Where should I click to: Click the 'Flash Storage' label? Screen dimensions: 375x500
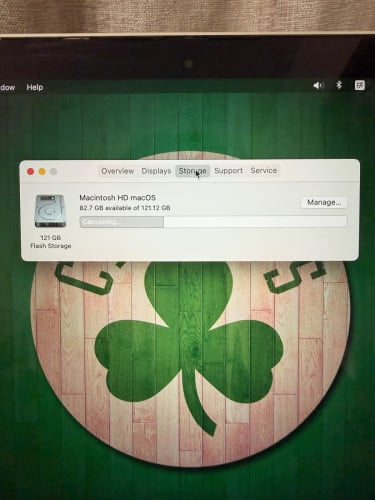pos(51,246)
